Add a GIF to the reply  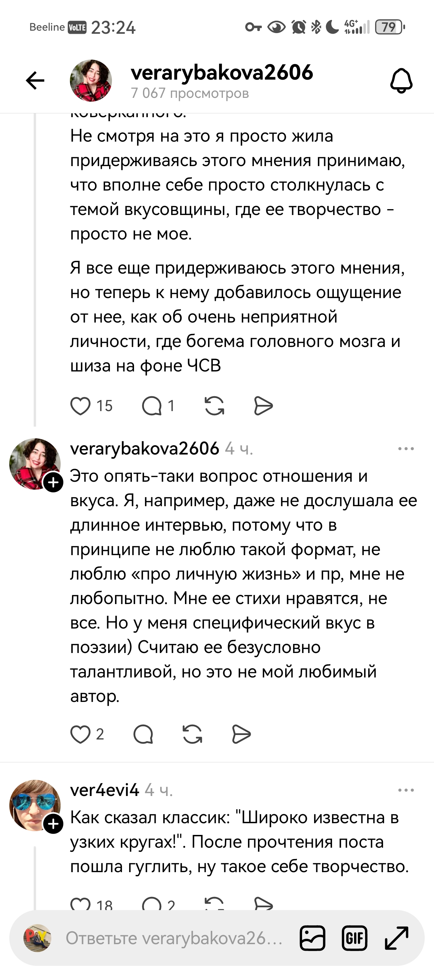tap(354, 938)
